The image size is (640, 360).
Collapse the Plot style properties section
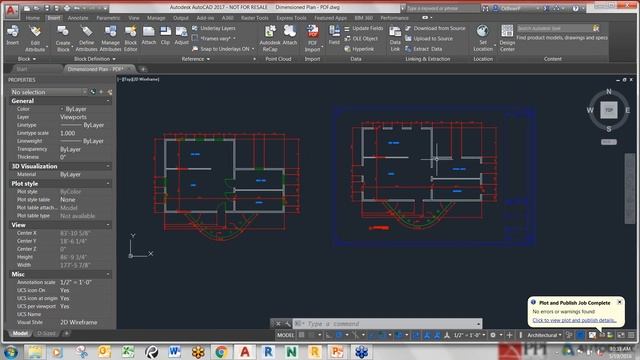tap(108, 184)
